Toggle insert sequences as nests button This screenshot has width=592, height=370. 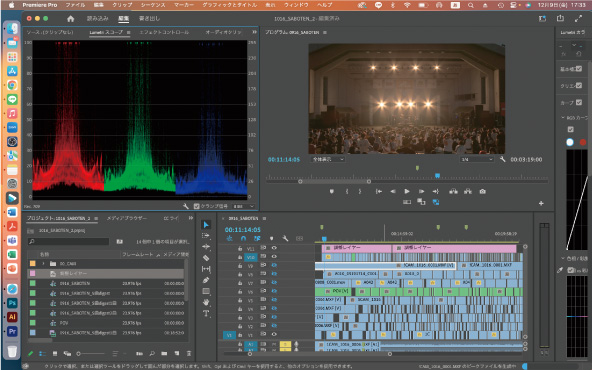pyautogui.click(x=229, y=238)
